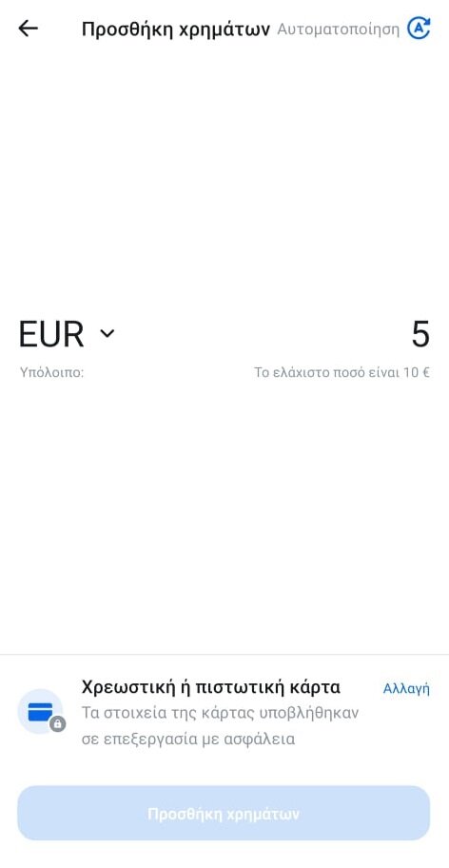This screenshot has height=868, width=449.
Task: Click the Αυτοματοποίηση link
Action: coord(338,29)
